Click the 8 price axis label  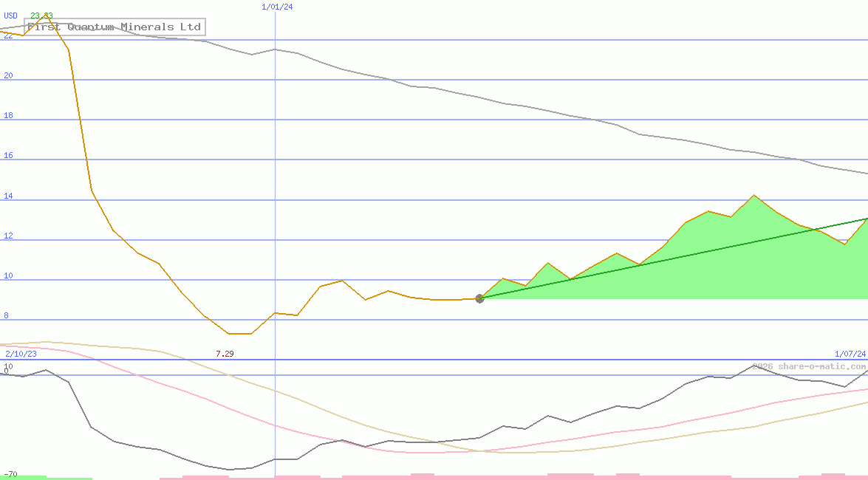6,315
